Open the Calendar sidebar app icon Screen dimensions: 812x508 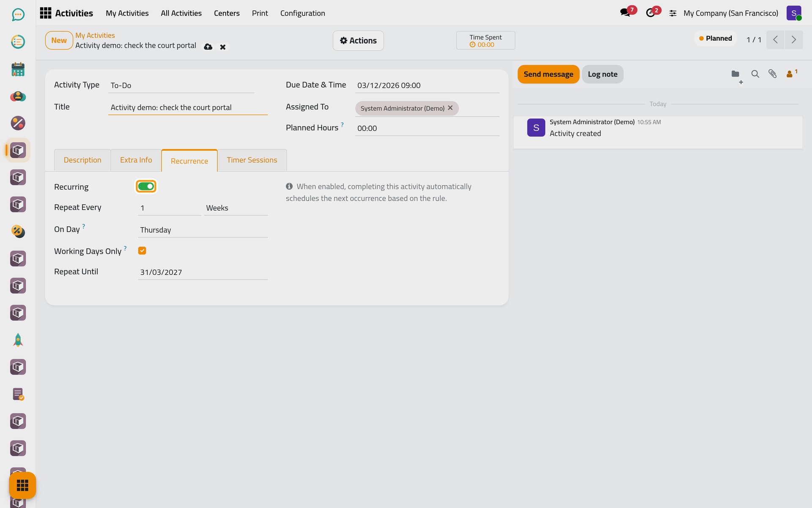click(18, 69)
